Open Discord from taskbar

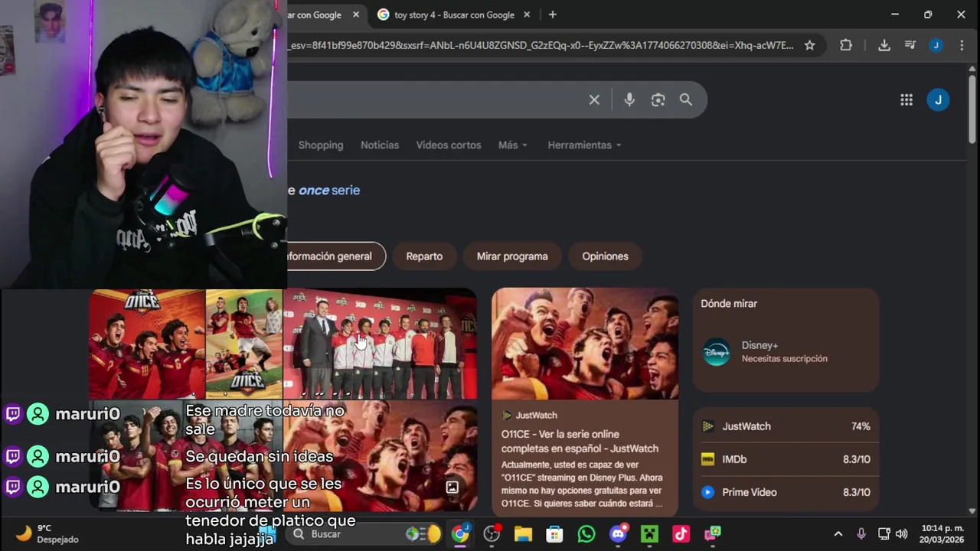click(619, 534)
